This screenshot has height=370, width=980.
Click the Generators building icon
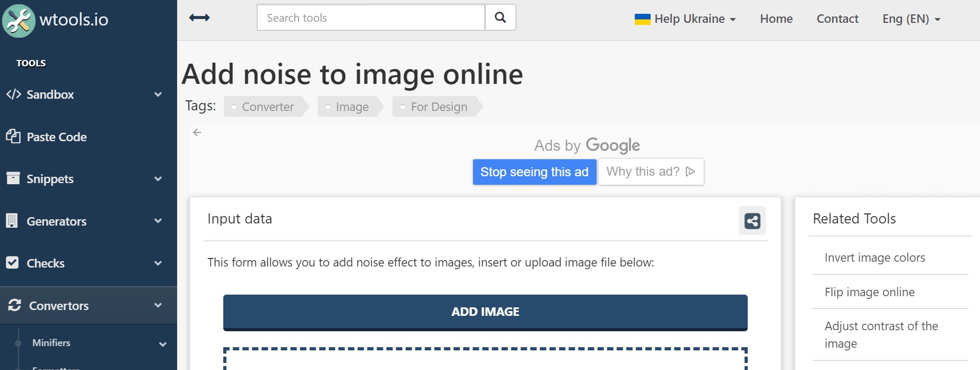[12, 220]
